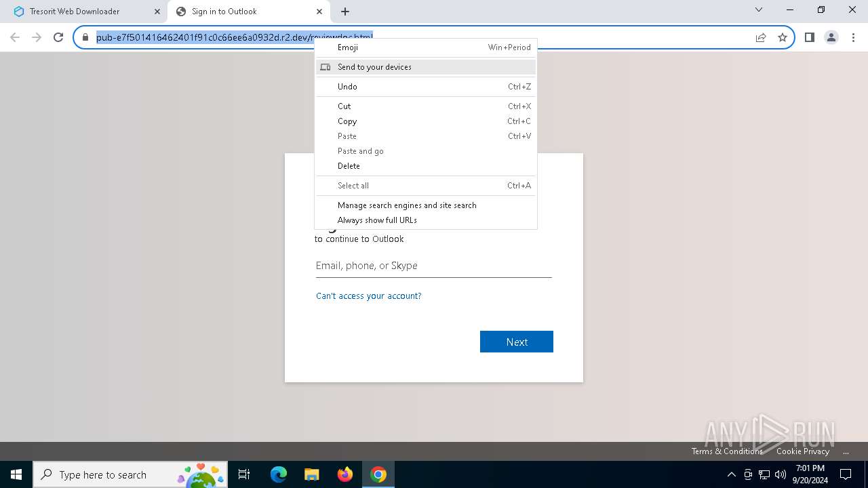Expand the tab search chevron
This screenshot has height=488, width=868.
759,9
